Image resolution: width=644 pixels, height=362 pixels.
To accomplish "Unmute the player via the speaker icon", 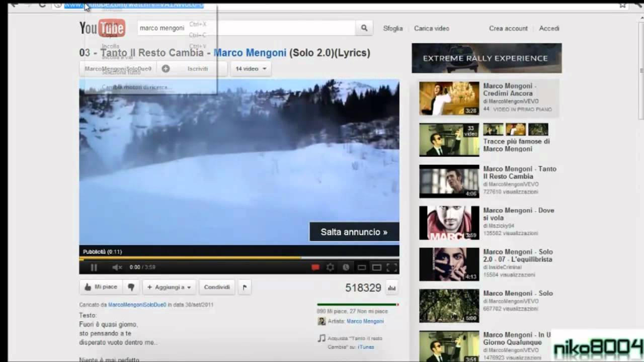I will (117, 267).
